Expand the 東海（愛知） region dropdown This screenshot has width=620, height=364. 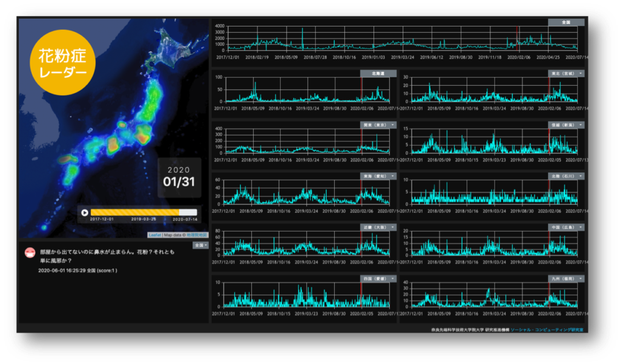point(378,176)
